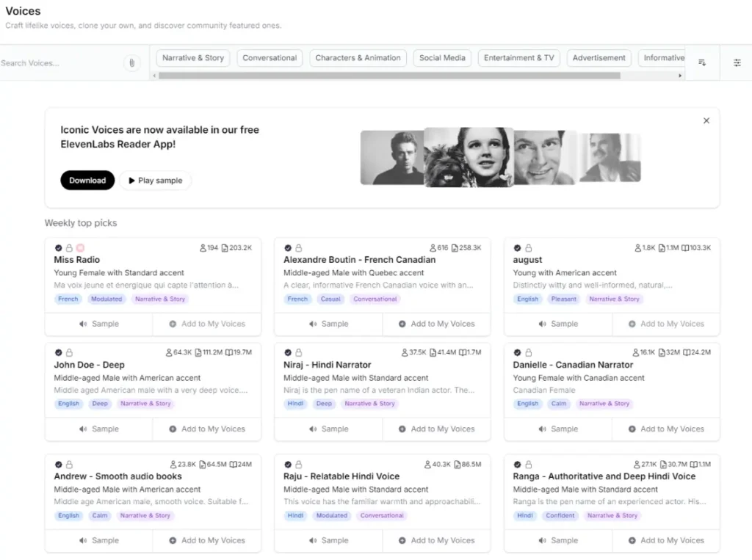752x560 pixels.
Task: Add Andrew - Smooth audio books to My Voices
Action: coord(206,540)
